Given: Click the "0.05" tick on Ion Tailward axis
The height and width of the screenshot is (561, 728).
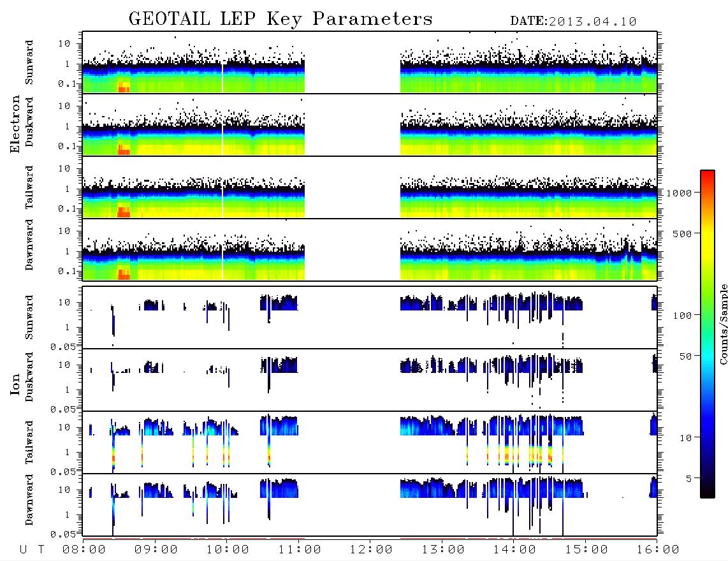Looking at the screenshot, I should point(63,472).
